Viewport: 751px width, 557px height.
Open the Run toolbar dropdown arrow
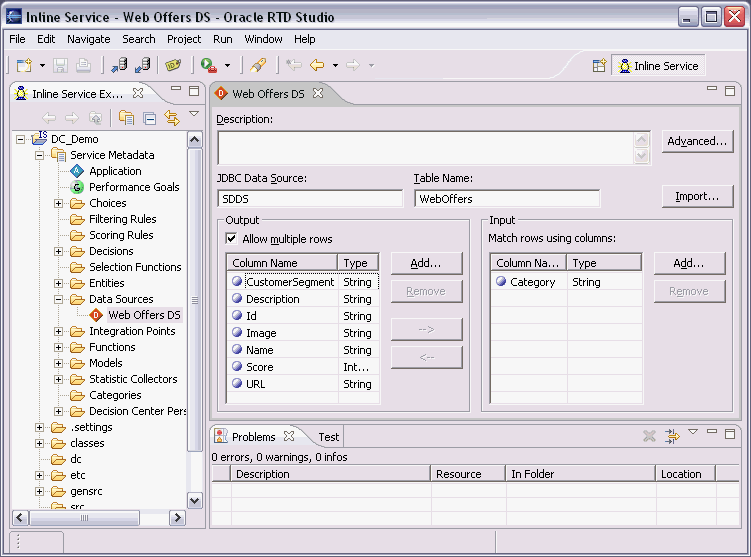pyautogui.click(x=227, y=66)
